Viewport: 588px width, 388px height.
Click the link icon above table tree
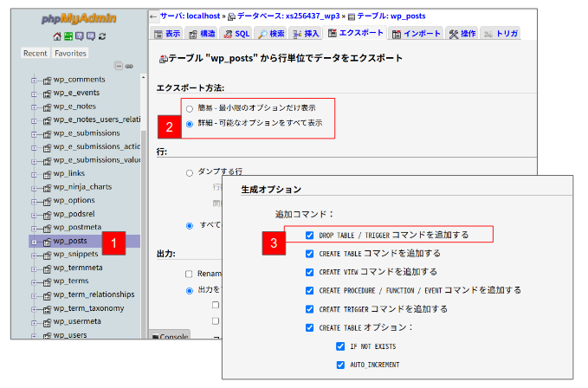(x=128, y=66)
